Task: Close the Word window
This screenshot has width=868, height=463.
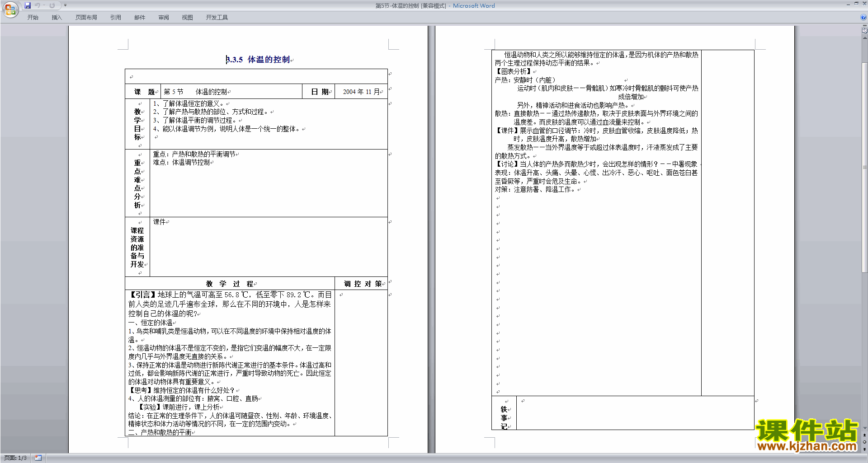Action: point(864,4)
